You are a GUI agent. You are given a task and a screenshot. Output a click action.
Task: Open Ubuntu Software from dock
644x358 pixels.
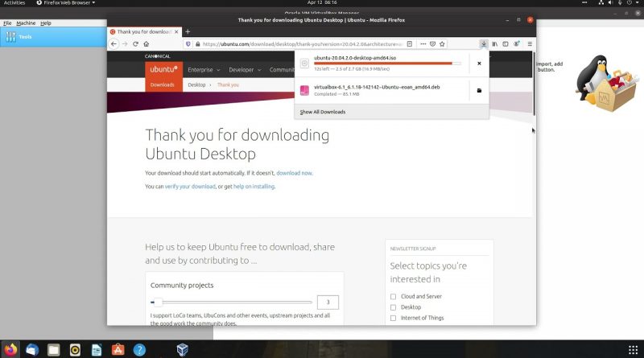(x=118, y=350)
